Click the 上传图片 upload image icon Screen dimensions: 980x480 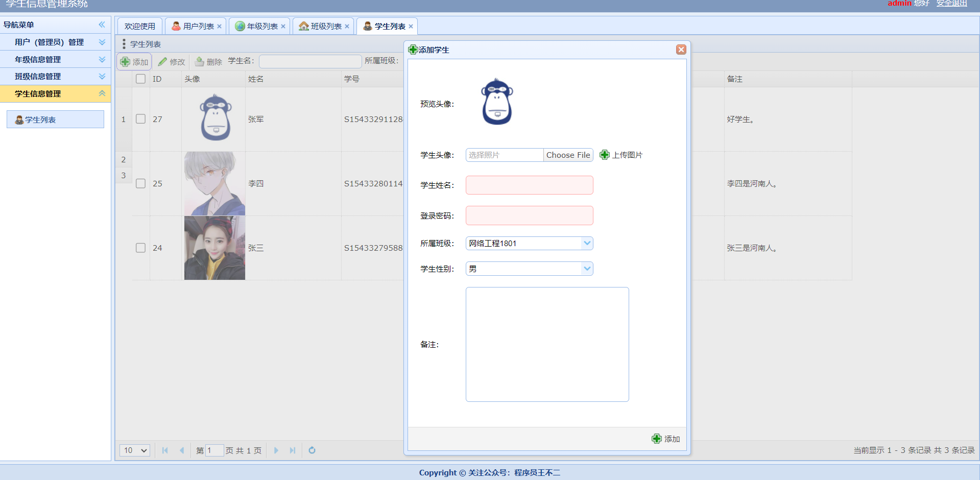click(x=605, y=155)
